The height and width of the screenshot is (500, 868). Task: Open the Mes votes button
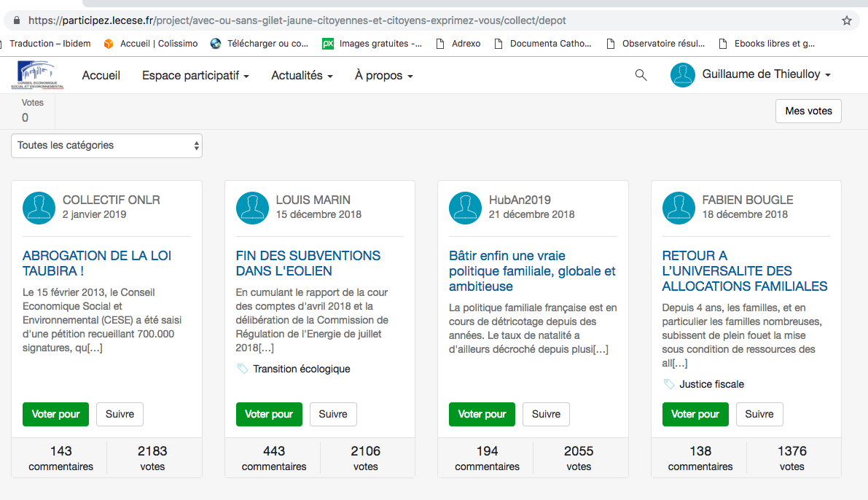(808, 112)
